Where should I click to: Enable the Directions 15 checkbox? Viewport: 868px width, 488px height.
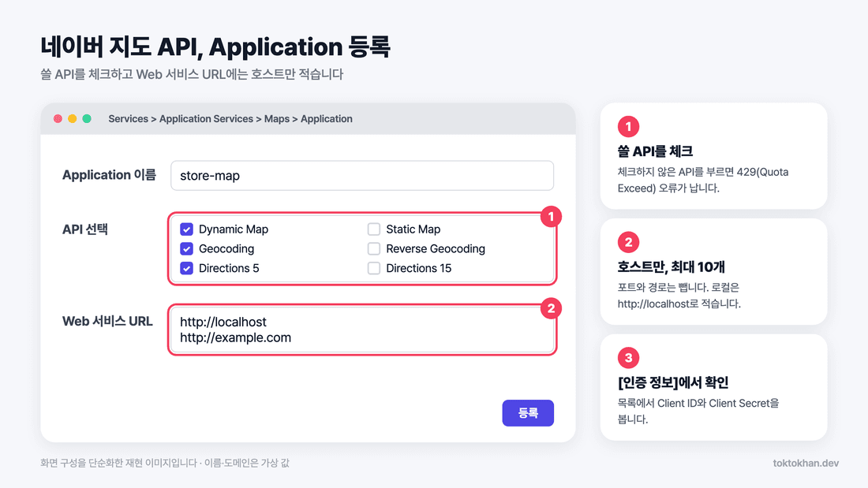tap(374, 268)
